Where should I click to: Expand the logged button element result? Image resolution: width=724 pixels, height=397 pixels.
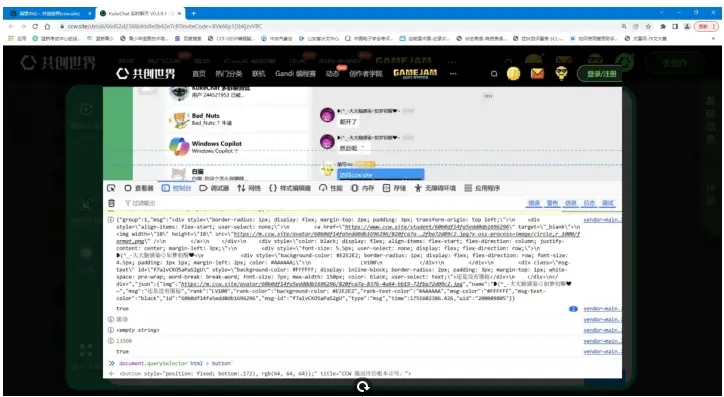tap(265, 373)
